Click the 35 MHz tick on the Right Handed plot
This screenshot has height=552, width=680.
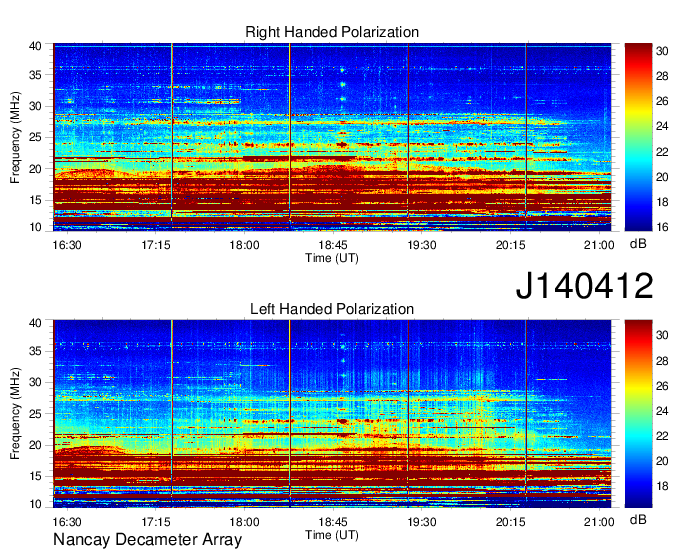[x=35, y=75]
